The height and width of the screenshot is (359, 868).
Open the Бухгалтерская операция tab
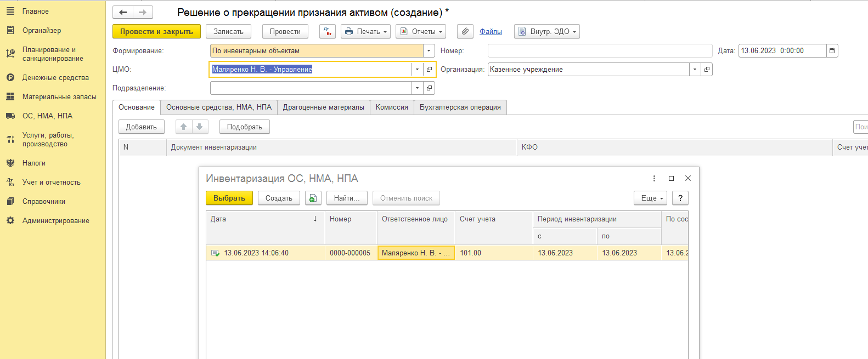(x=460, y=107)
